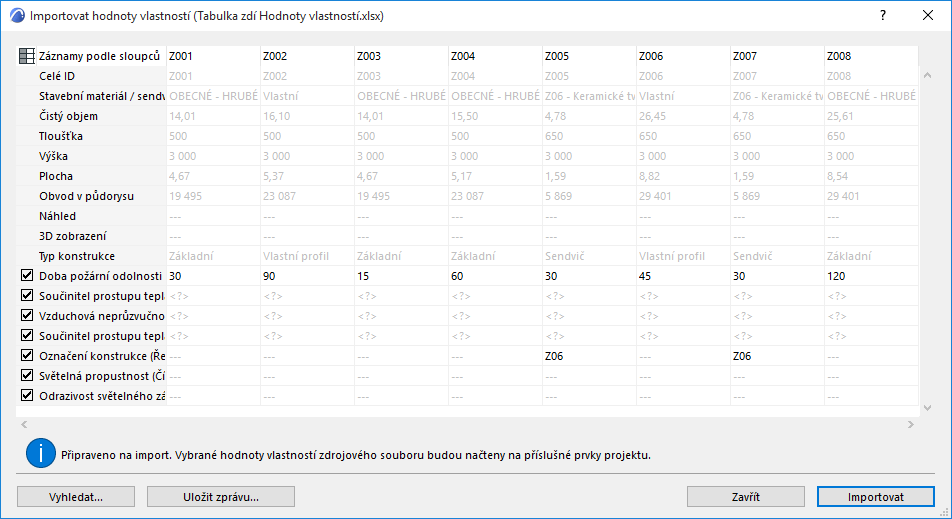Open the help question mark button
Image resolution: width=952 pixels, height=519 pixels.
[883, 16]
